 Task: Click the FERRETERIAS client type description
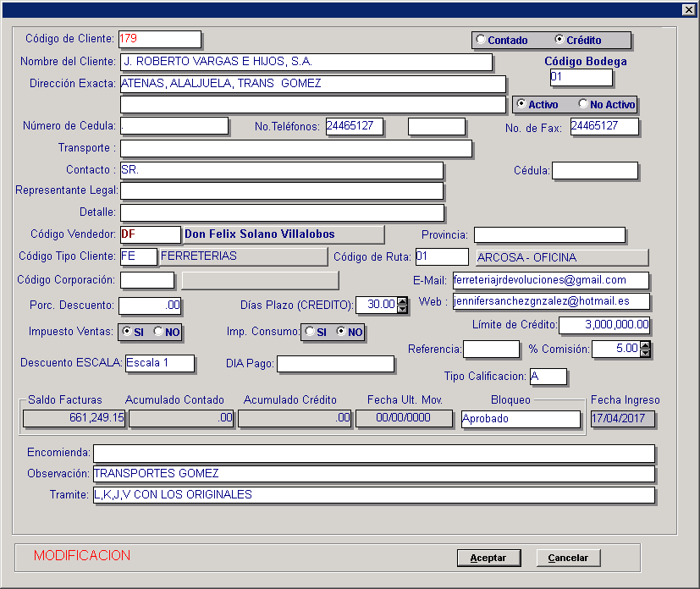click(x=243, y=257)
